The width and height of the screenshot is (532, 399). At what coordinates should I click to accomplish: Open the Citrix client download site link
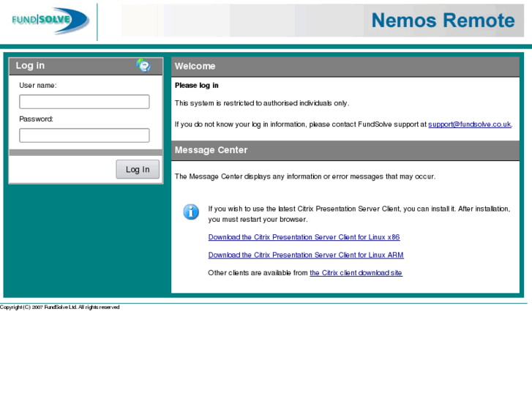356,272
